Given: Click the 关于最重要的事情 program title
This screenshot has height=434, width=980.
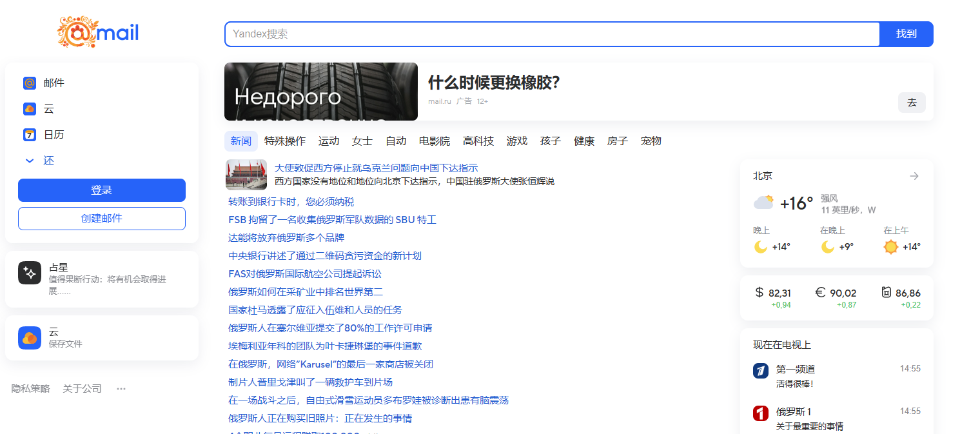Looking at the screenshot, I should 810,426.
